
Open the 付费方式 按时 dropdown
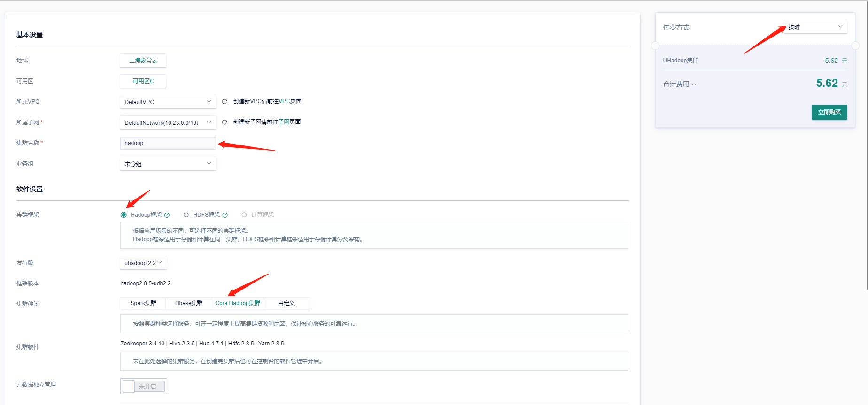815,27
